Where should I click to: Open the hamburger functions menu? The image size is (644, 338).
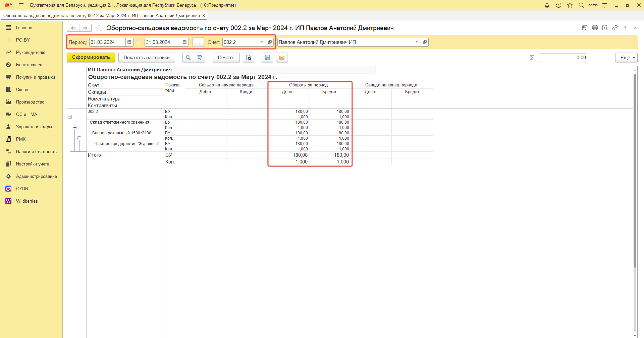click(x=21, y=5)
